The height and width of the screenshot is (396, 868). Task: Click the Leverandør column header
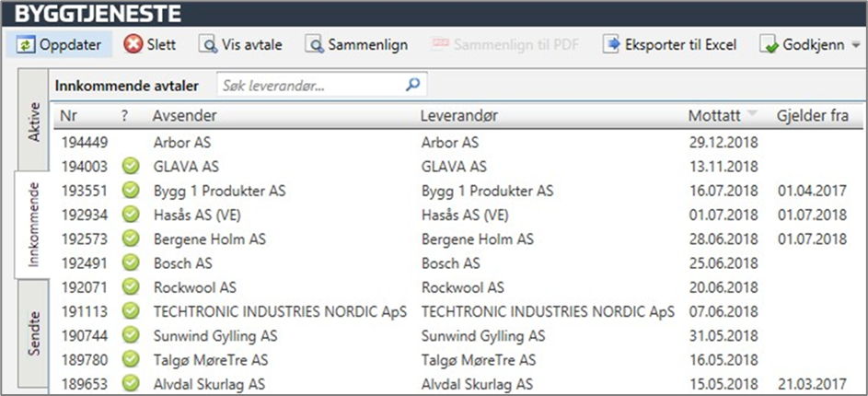pos(457,115)
